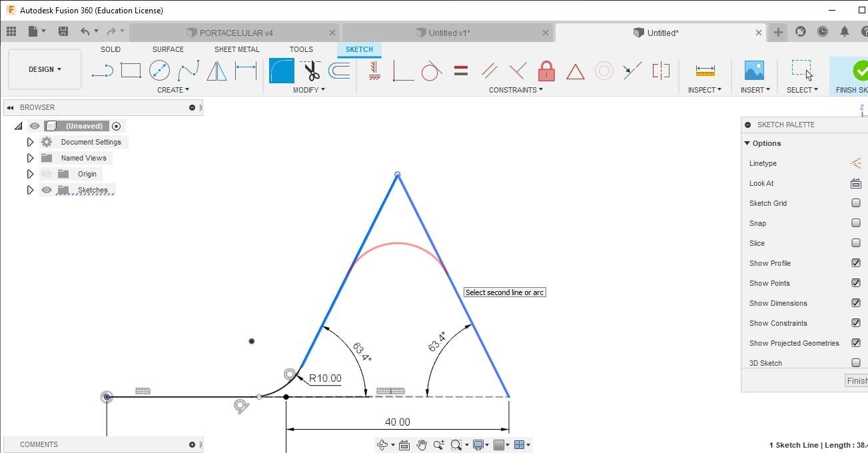Click the Insert image icon
The image size is (868, 453).
point(754,71)
